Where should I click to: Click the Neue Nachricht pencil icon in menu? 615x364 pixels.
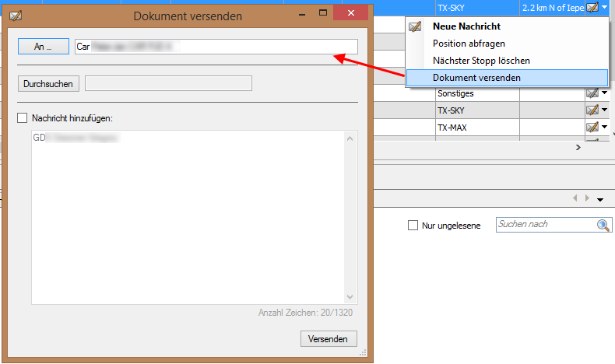click(416, 26)
